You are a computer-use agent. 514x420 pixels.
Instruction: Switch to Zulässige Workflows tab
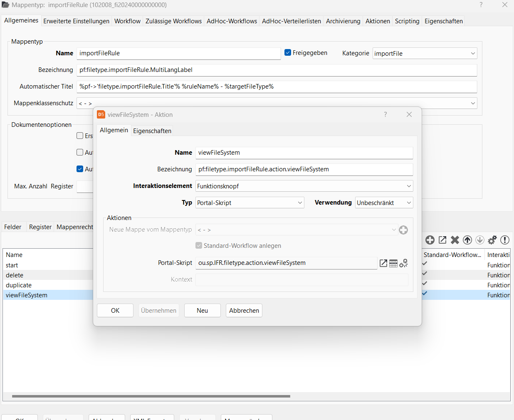click(173, 21)
